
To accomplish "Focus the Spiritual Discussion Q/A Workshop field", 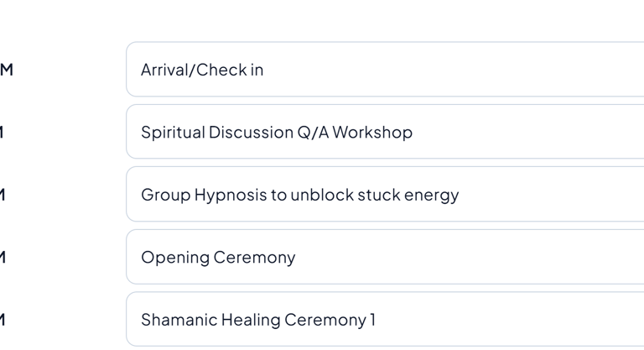I will click(x=386, y=132).
